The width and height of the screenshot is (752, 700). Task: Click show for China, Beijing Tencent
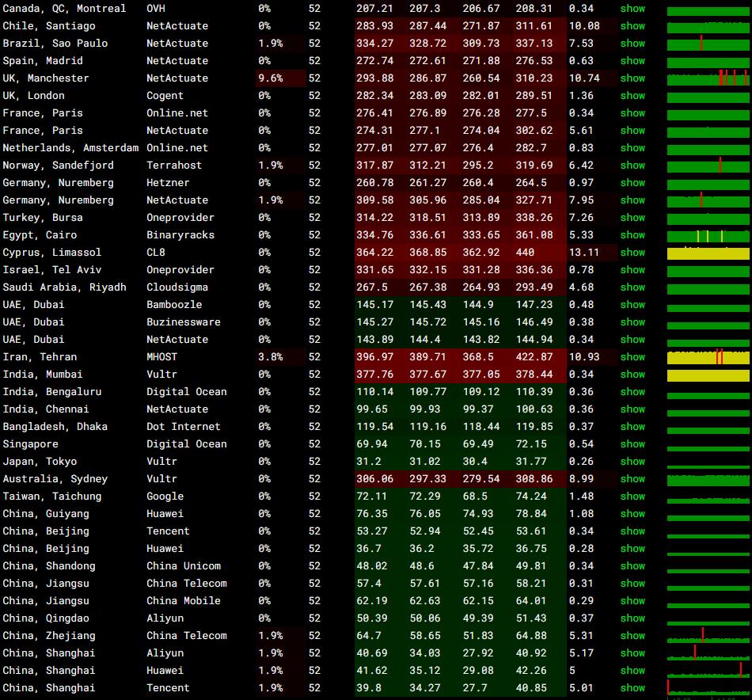point(632,531)
